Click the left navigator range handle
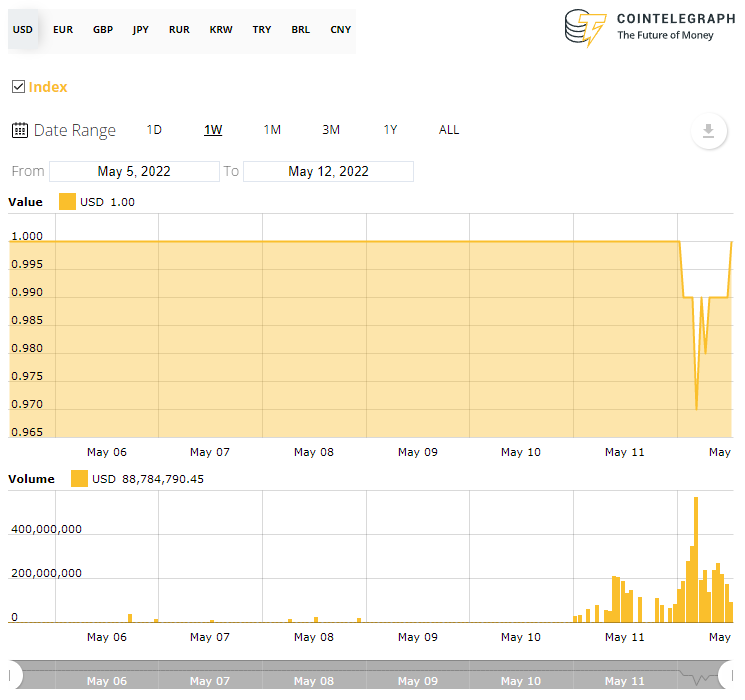 (x=16, y=671)
